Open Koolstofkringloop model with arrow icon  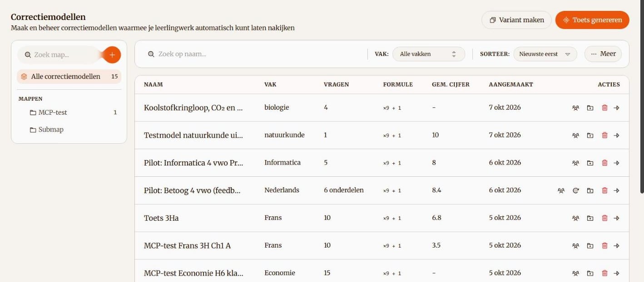click(616, 108)
